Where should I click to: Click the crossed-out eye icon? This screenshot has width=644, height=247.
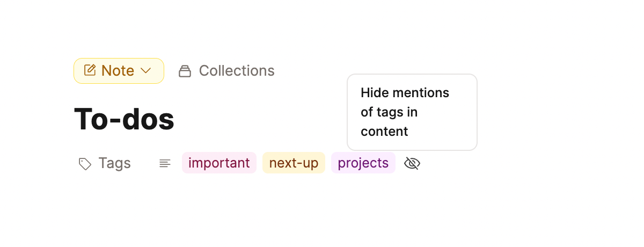tap(412, 163)
